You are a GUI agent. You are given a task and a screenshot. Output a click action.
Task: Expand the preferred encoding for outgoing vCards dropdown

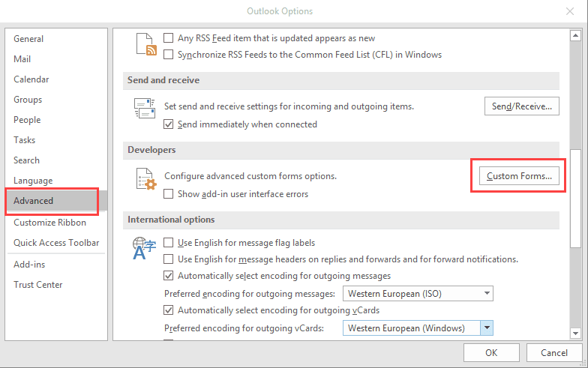(487, 328)
